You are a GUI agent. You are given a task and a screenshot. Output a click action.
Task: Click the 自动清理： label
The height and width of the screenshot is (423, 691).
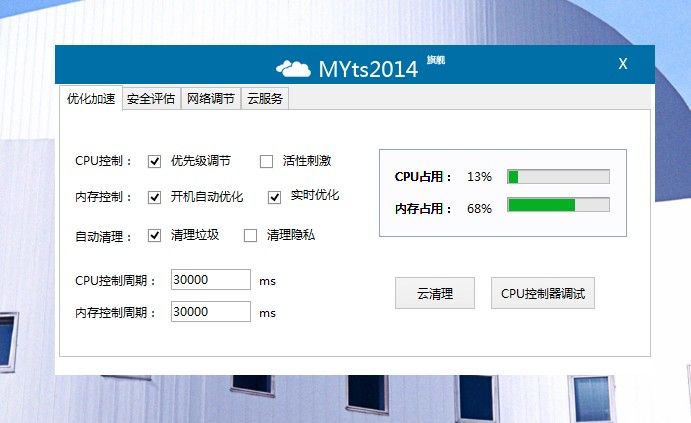click(103, 237)
